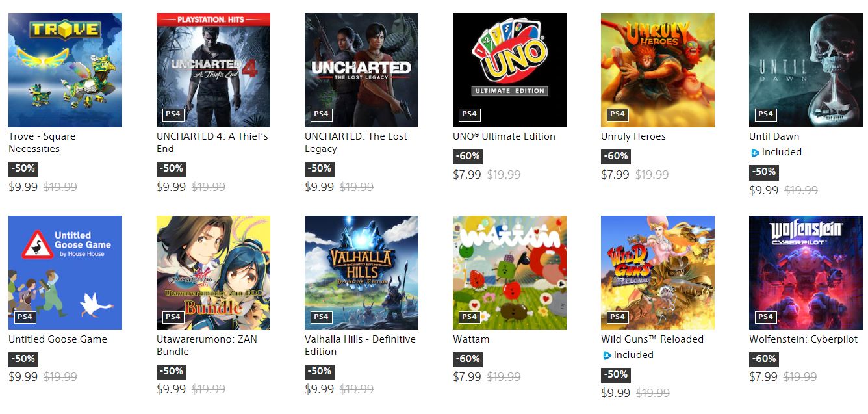Image resolution: width=868 pixels, height=414 pixels.
Task: Click the -60% discount badge under Wattam
Action: tap(467, 359)
